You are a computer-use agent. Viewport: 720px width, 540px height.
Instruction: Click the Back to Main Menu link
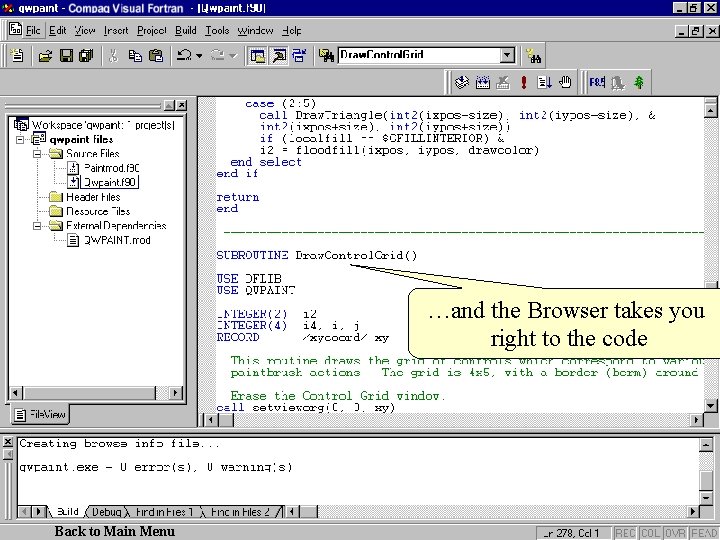115,531
